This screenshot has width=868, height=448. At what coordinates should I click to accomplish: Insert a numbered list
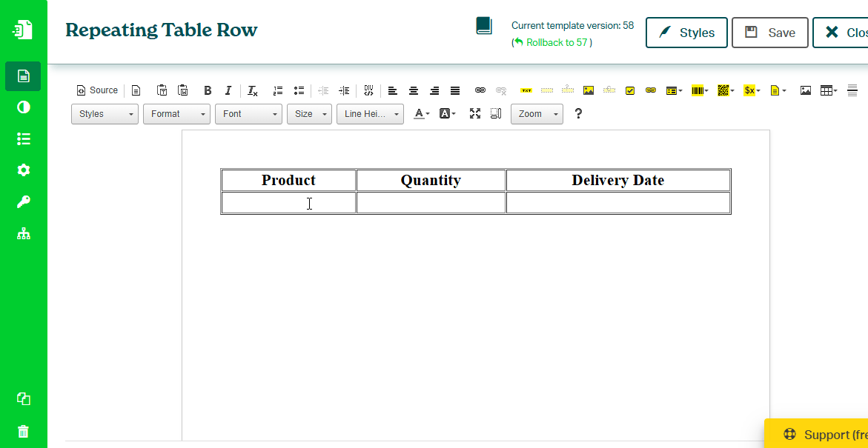278,90
